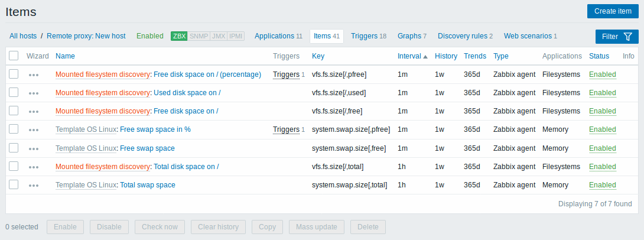Check the box for Free disk space (percentage)
Screen dimensions: 644x240
(x=14, y=74)
